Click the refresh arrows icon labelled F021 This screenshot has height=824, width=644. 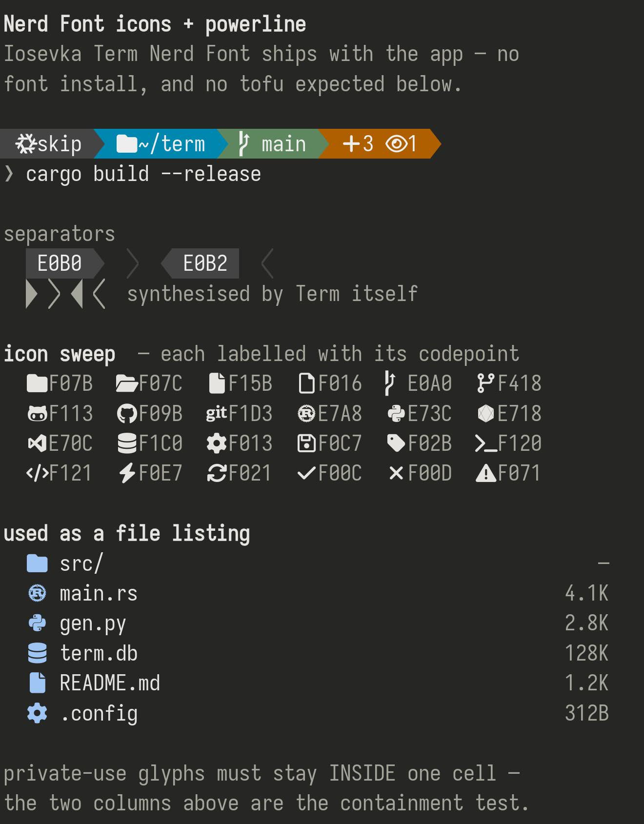pos(217,473)
